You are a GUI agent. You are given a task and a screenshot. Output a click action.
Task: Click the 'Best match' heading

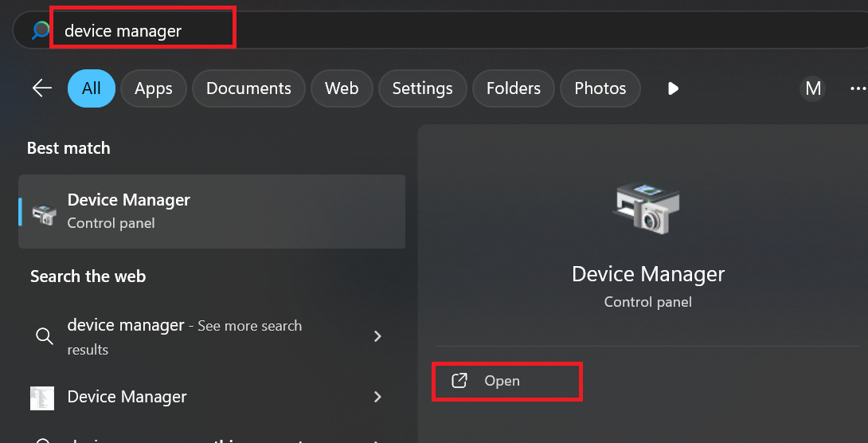pos(68,148)
